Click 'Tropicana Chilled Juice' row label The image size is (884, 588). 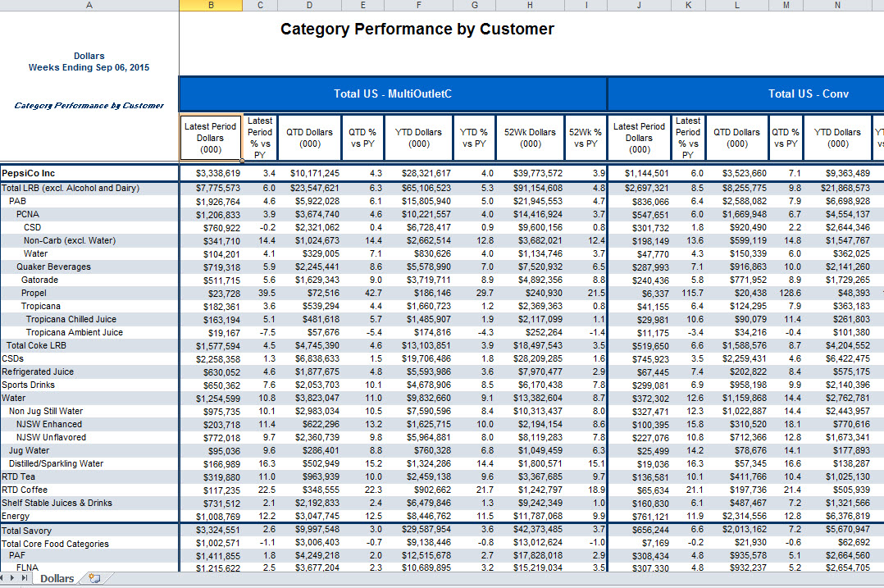(71, 319)
